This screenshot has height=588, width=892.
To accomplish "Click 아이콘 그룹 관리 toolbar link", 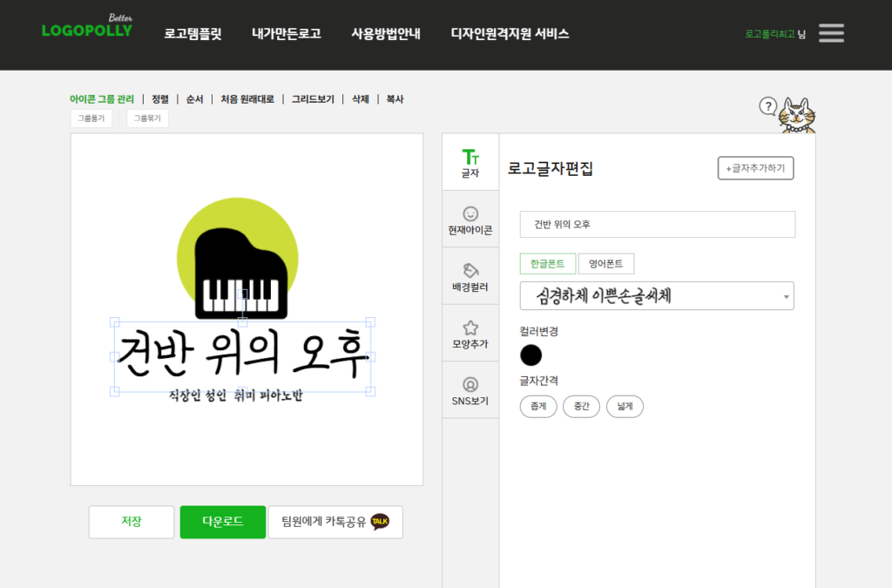I will coord(102,99).
